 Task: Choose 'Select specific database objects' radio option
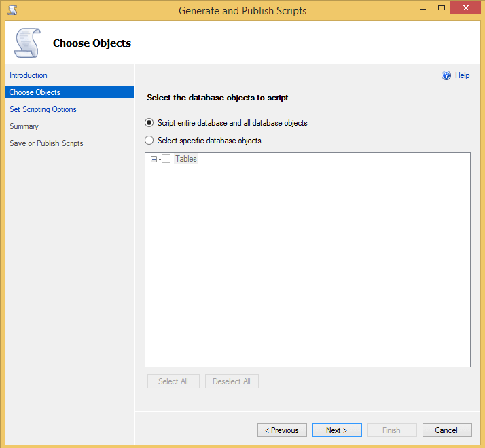[149, 141]
